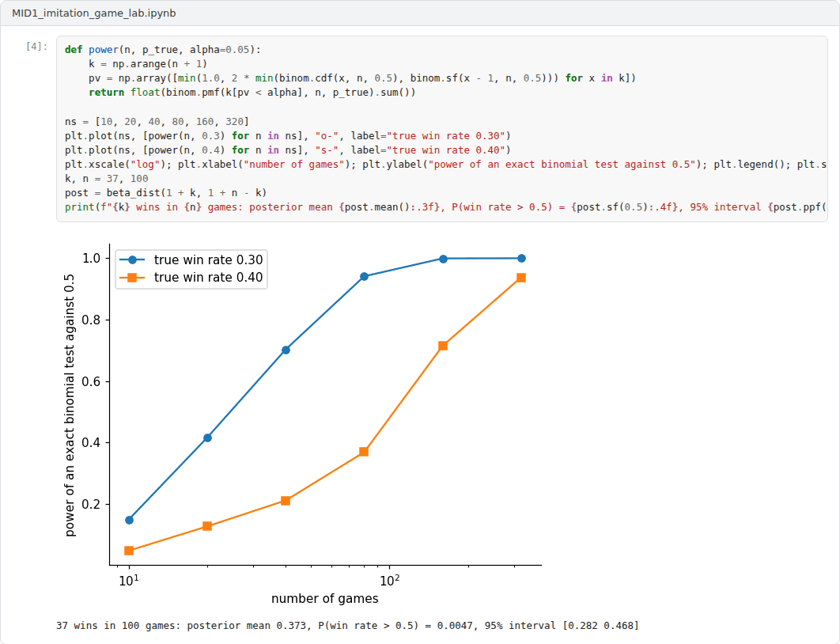Click the orange square point at 80 games
This screenshot has width=840, height=644.
(x=365, y=452)
